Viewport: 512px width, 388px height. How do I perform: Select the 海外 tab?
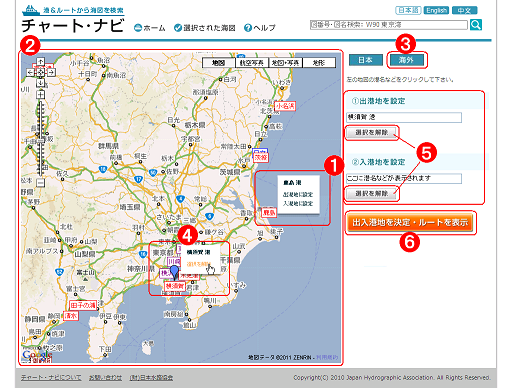[407, 60]
